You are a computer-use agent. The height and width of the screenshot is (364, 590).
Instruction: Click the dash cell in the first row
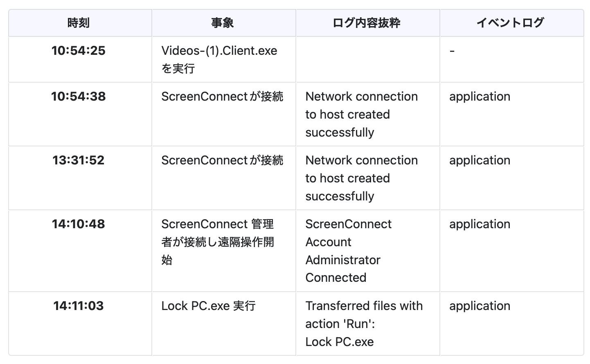[452, 51]
